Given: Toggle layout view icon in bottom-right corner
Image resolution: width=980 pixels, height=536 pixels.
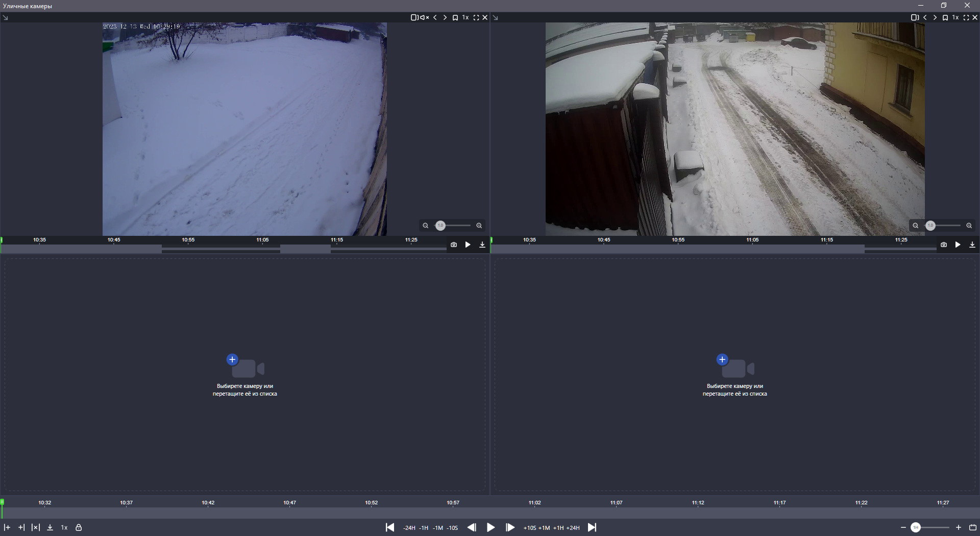Looking at the screenshot, I should pos(973,527).
